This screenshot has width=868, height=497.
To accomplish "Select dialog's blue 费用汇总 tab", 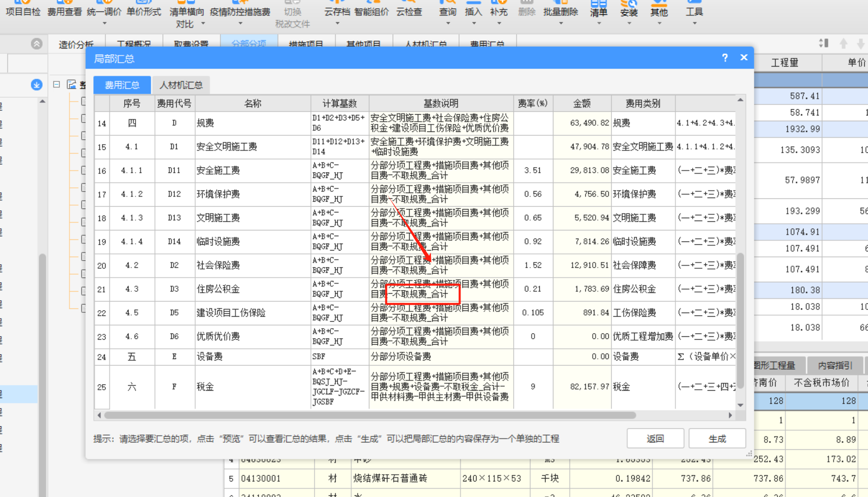I will [122, 85].
